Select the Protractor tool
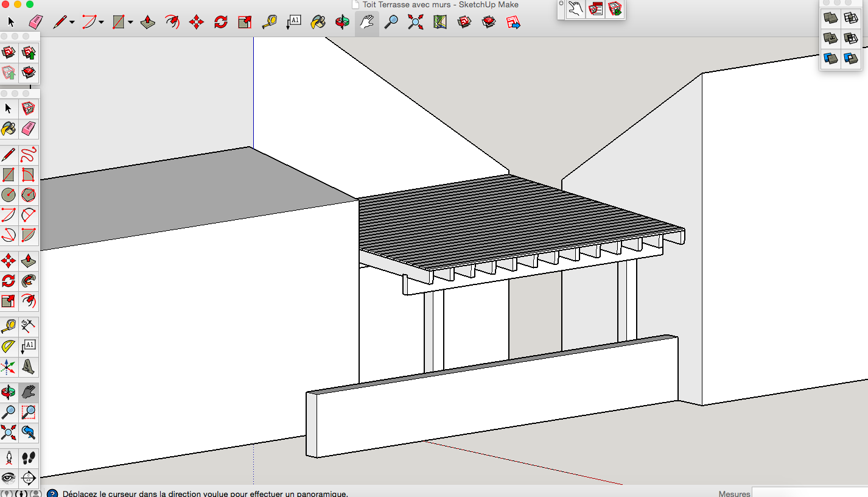The image size is (868, 497). pos(9,346)
